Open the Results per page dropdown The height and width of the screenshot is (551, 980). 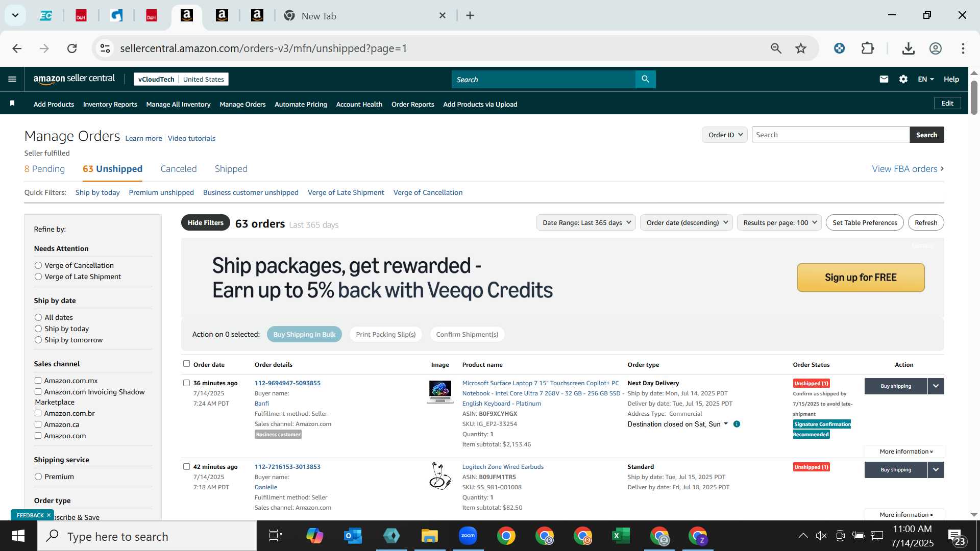(x=779, y=222)
